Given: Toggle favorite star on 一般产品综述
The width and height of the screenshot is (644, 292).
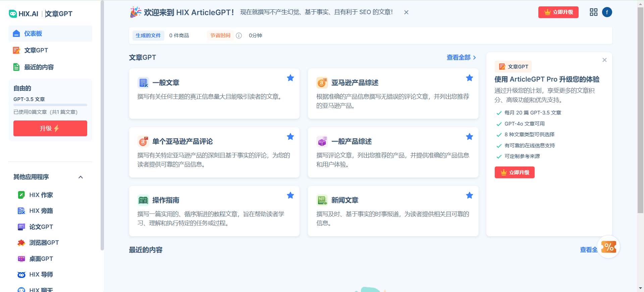Looking at the screenshot, I should (x=470, y=137).
